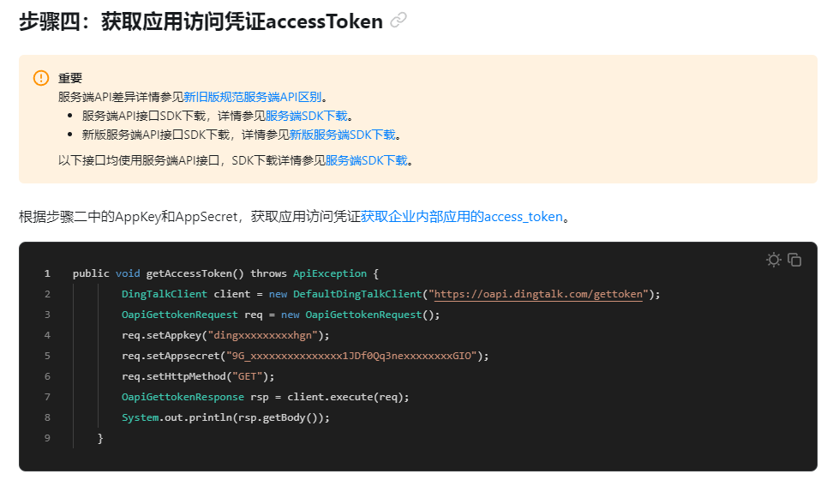The height and width of the screenshot is (504, 833).
Task: Click the req.setHttpMethod("GET") code line
Action: point(198,376)
